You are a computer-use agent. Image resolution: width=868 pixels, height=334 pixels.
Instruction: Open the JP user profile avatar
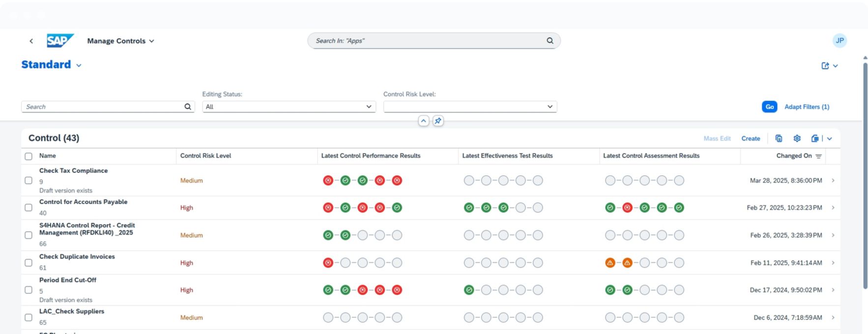[x=839, y=41]
